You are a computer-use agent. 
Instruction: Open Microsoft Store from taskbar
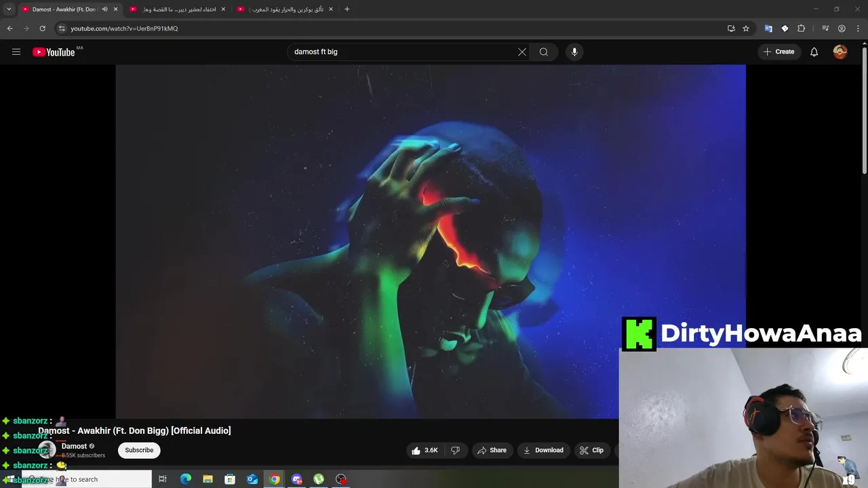[230, 479]
